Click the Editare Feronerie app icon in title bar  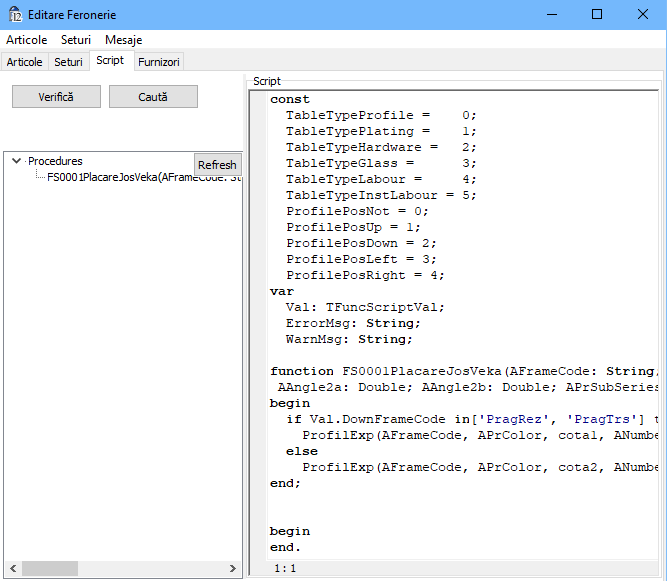[x=15, y=14]
